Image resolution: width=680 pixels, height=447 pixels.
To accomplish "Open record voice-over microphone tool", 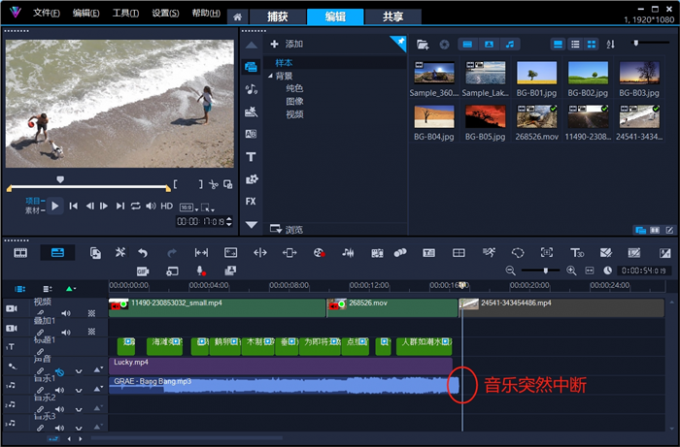I will click(x=201, y=271).
